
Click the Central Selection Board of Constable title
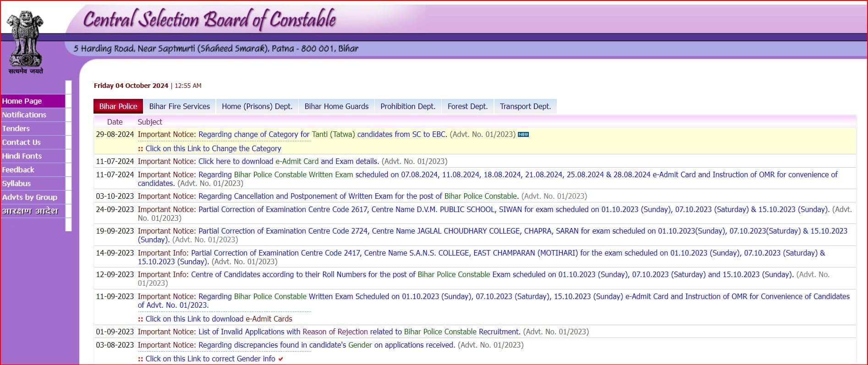209,19
